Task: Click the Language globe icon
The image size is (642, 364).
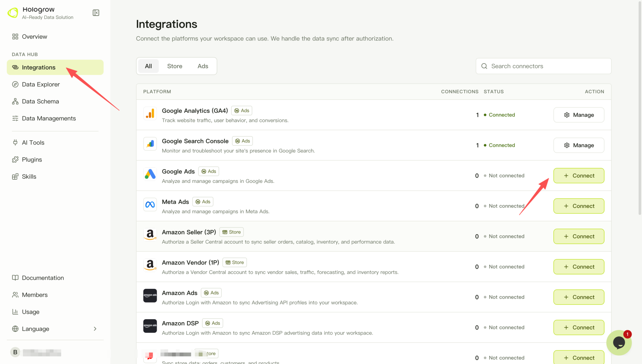Action: point(15,329)
